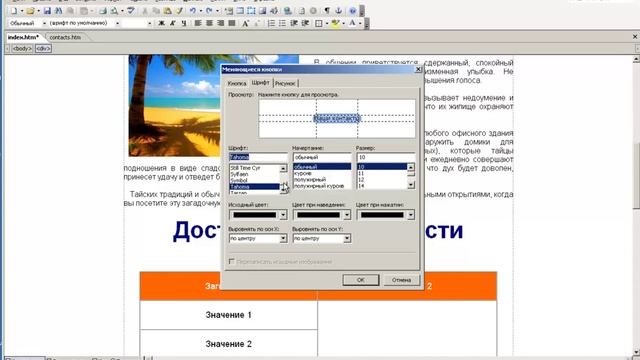This screenshot has height=360, width=640.
Task: Decrease indent with toolbar icon
Action: coord(294,23)
